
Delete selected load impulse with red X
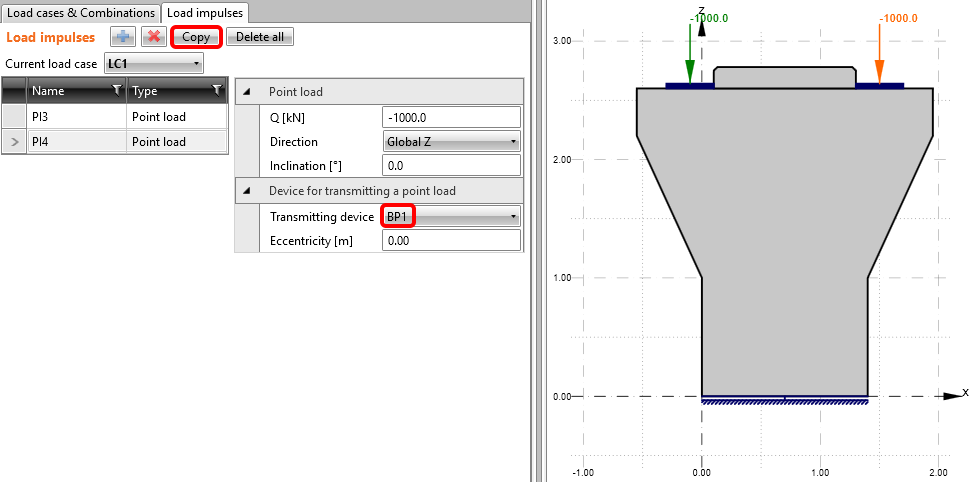click(153, 37)
